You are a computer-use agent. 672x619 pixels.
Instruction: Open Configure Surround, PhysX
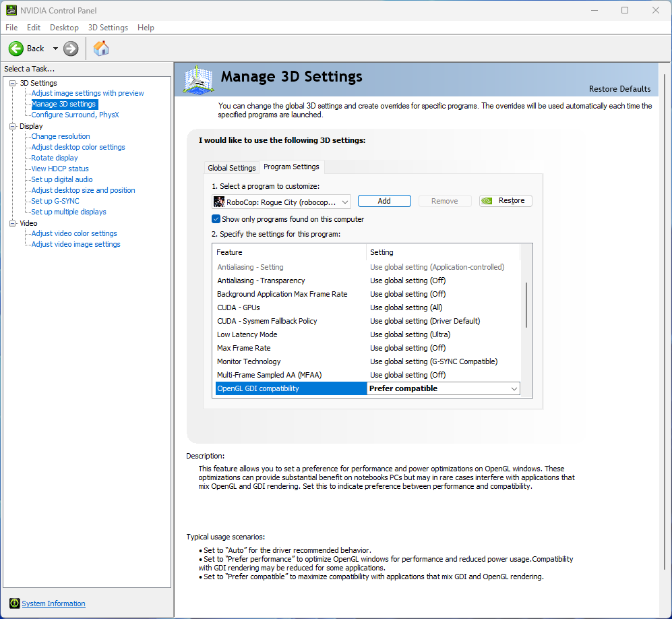click(75, 115)
